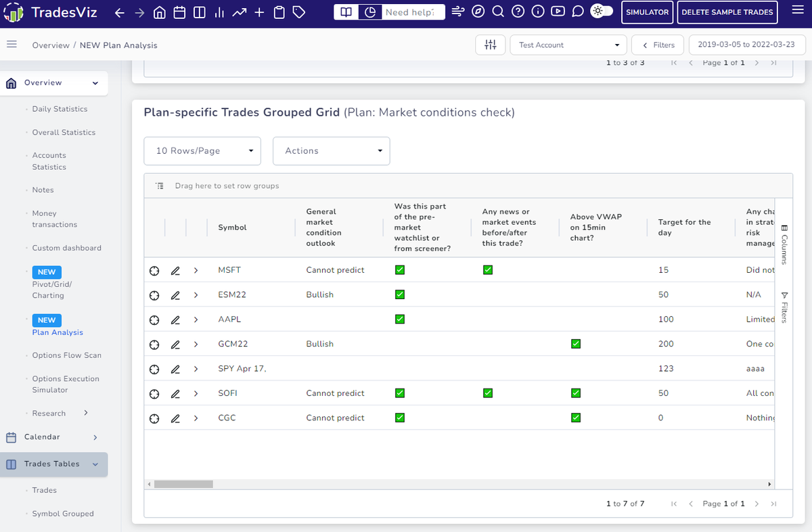Open the grid Filters side panel tab

[x=784, y=307]
